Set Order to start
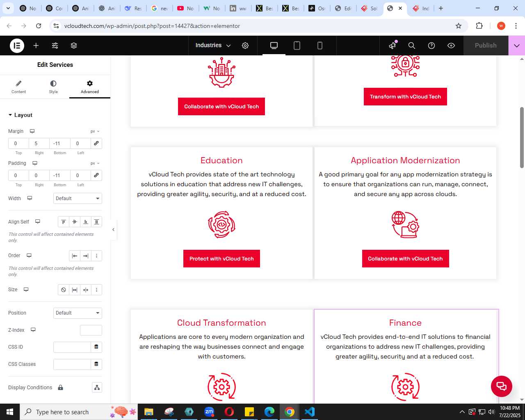This screenshot has width=525, height=420. (75, 256)
